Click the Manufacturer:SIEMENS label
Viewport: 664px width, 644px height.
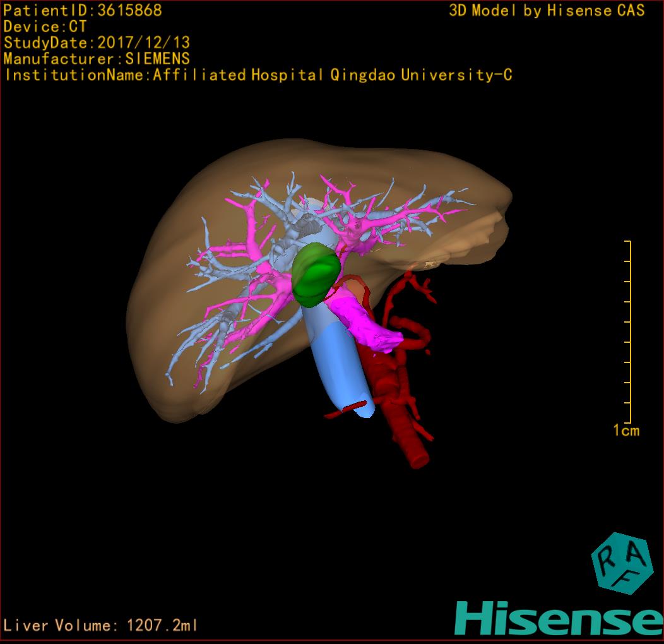(97, 59)
